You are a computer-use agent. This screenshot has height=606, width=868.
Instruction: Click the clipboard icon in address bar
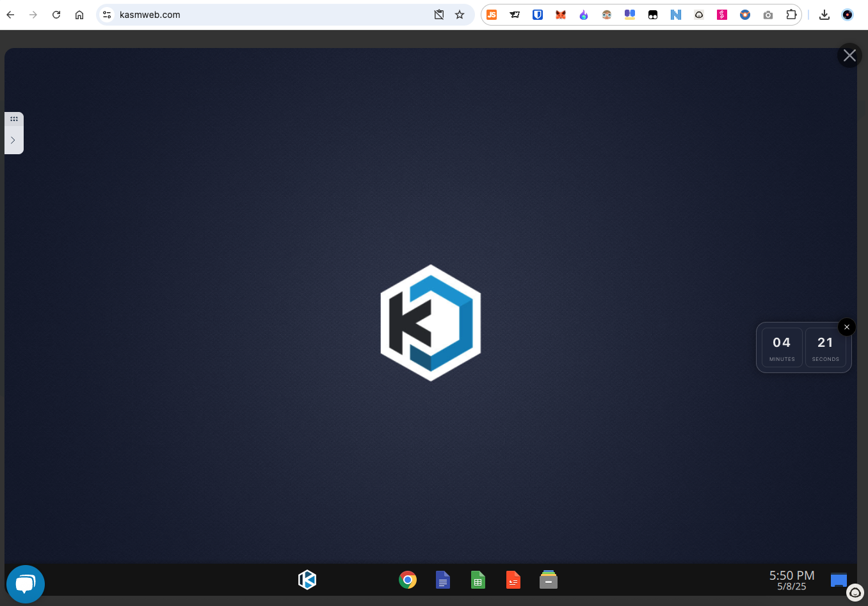[439, 15]
